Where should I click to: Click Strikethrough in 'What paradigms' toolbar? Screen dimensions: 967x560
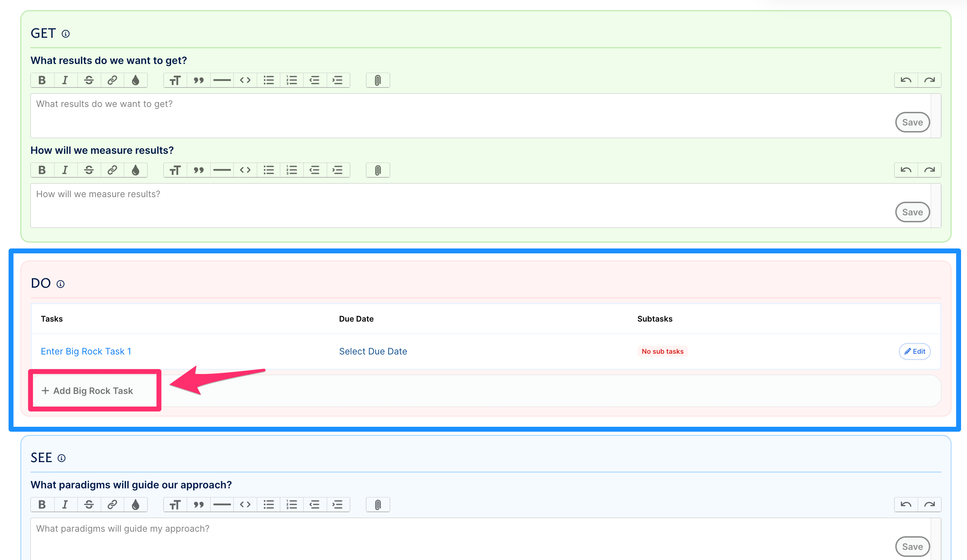(89, 504)
